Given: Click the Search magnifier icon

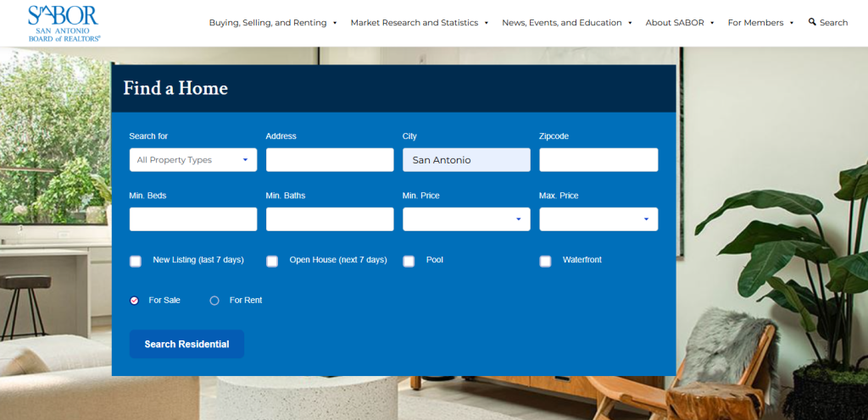Looking at the screenshot, I should (812, 22).
